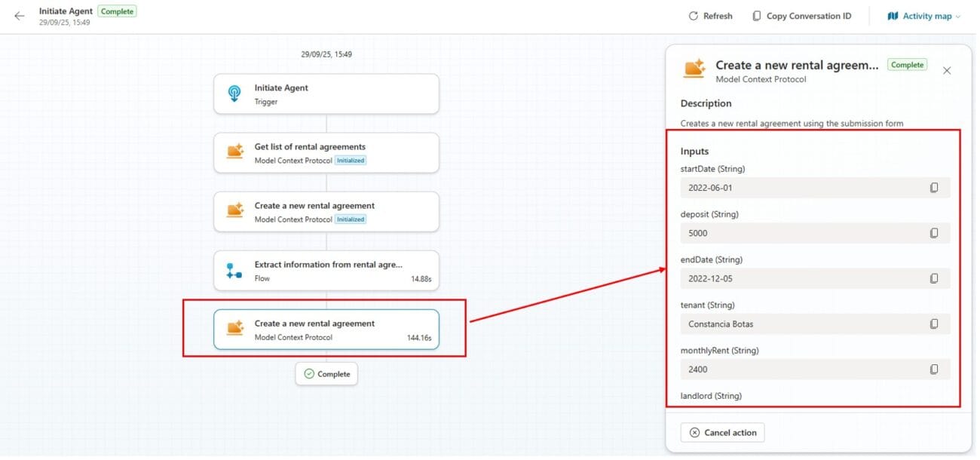This screenshot has height=460, width=980.
Task: Click the back arrow icon
Action: pos(20,16)
